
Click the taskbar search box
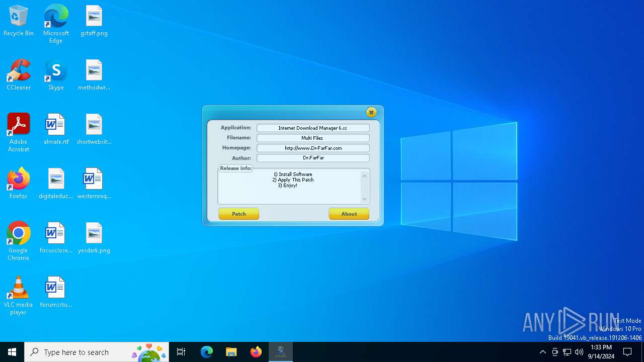click(x=97, y=352)
